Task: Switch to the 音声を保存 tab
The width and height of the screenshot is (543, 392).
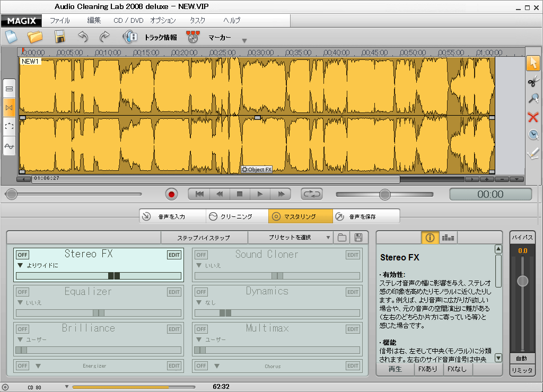Action: point(366,216)
